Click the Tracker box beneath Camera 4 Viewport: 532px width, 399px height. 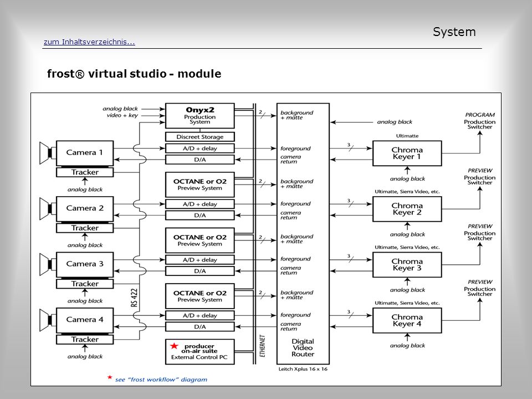coord(85,339)
